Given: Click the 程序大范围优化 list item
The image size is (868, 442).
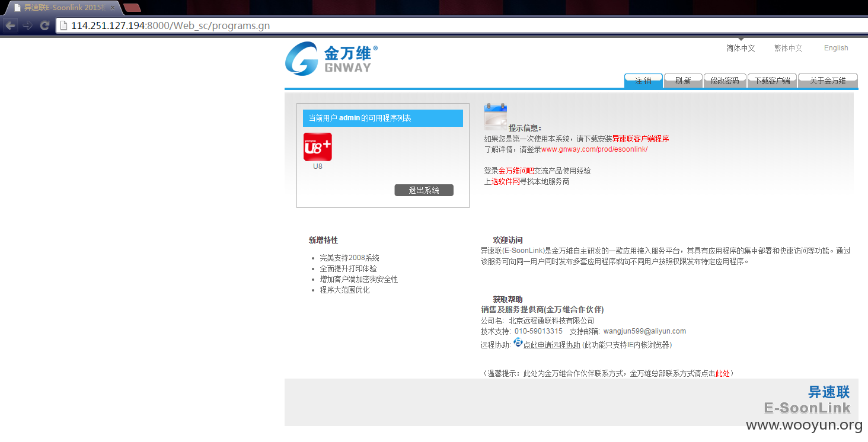Looking at the screenshot, I should pyautogui.click(x=344, y=290).
